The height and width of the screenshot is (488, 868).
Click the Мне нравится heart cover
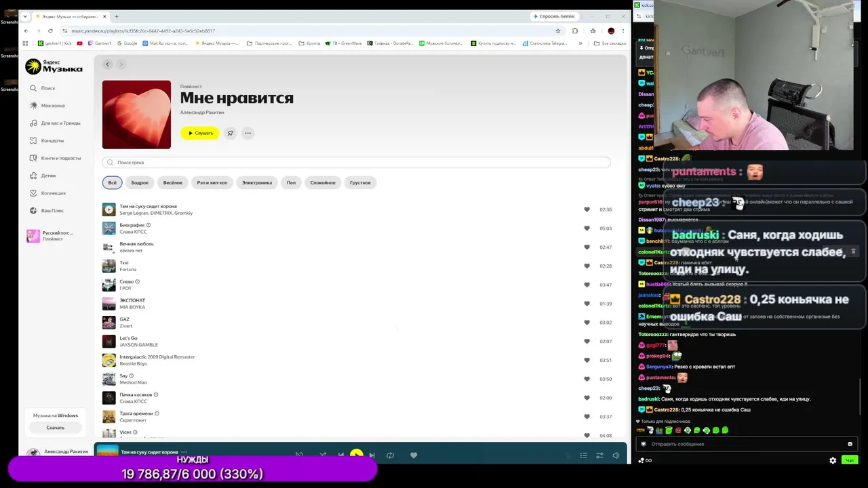136,115
